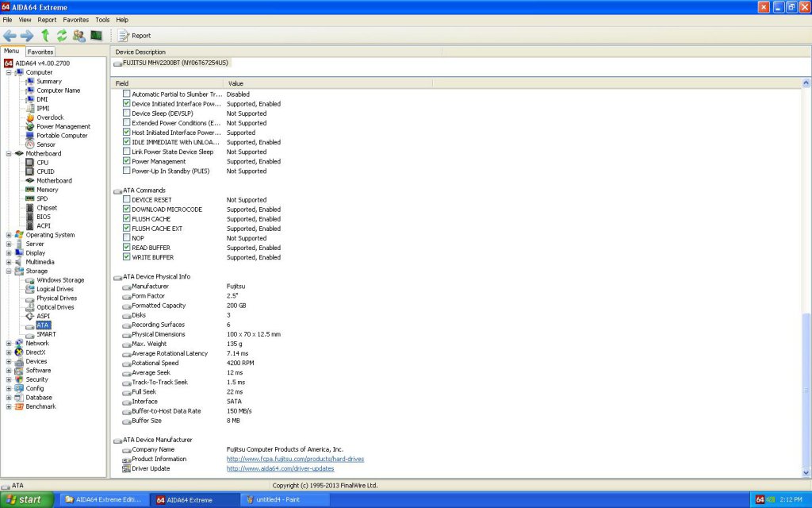Screen dimensions: 812x508
Task: Open the Tools menu
Action: click(x=102, y=19)
